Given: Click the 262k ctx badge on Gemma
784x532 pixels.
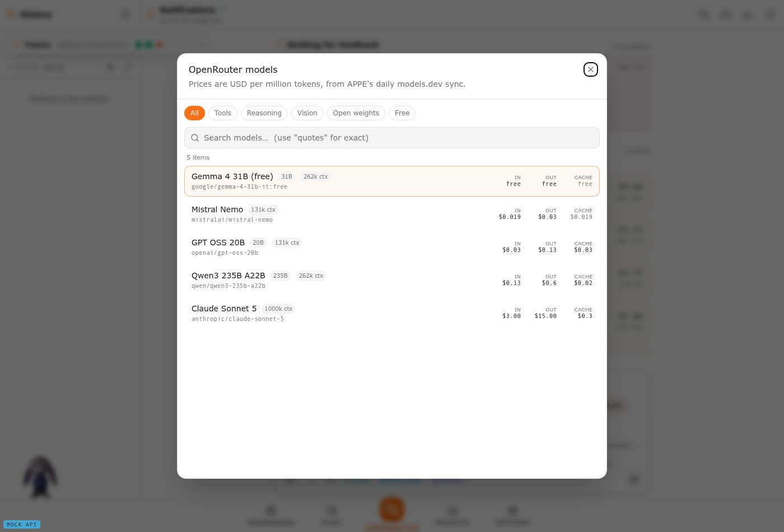Looking at the screenshot, I should 315,176.
